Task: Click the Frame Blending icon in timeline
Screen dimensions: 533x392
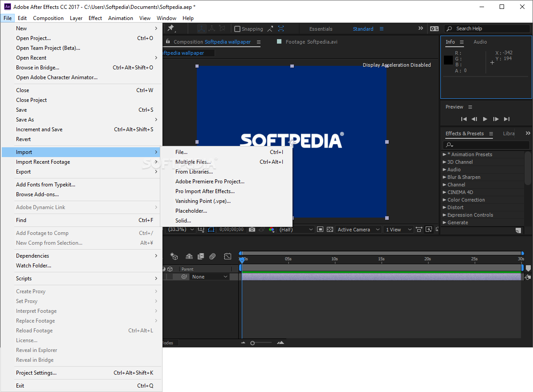Action: pos(201,256)
